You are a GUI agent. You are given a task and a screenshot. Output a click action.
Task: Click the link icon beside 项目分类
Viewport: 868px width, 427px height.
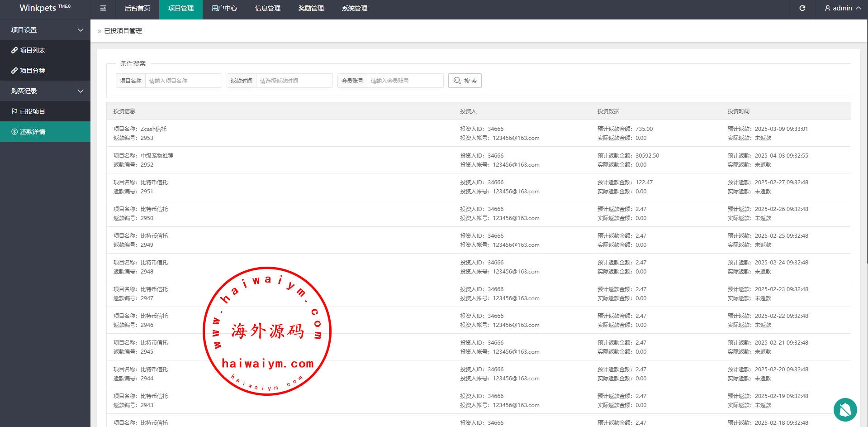pos(14,71)
